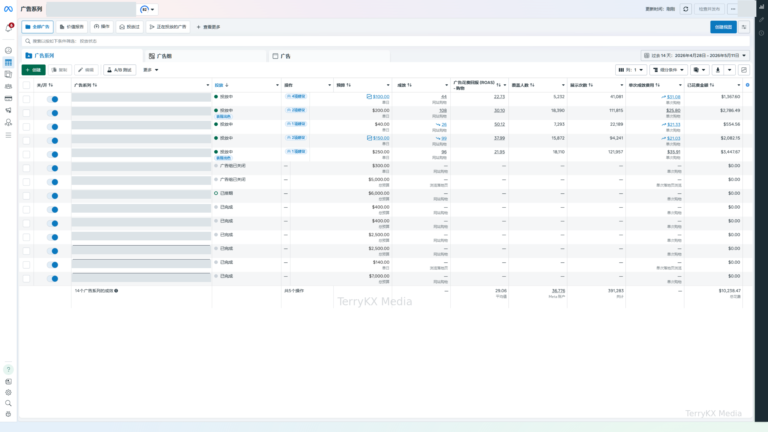Click the A/B 测试 button

pyautogui.click(x=119, y=70)
